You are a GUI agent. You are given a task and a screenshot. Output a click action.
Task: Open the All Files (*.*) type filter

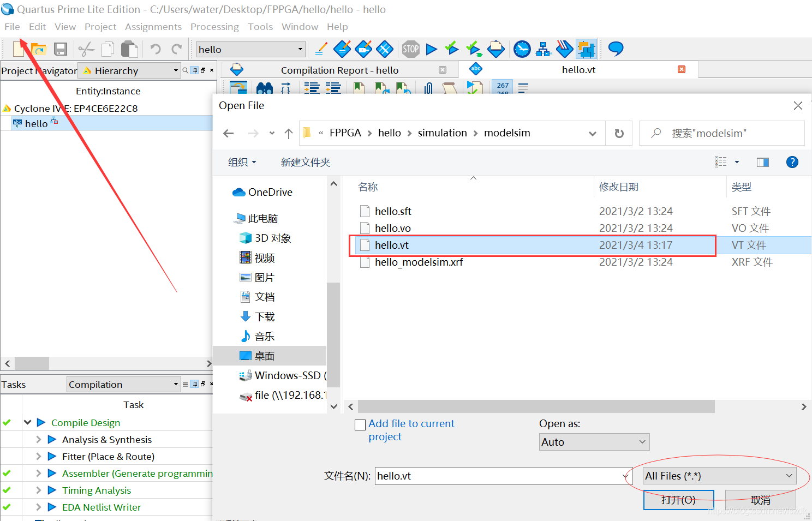[719, 476]
